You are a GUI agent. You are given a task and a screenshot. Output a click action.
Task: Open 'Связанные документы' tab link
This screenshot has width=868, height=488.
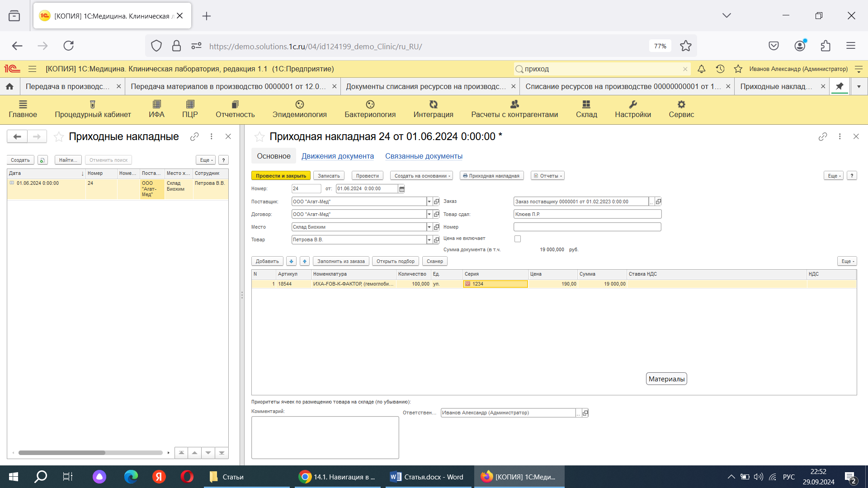(x=424, y=156)
